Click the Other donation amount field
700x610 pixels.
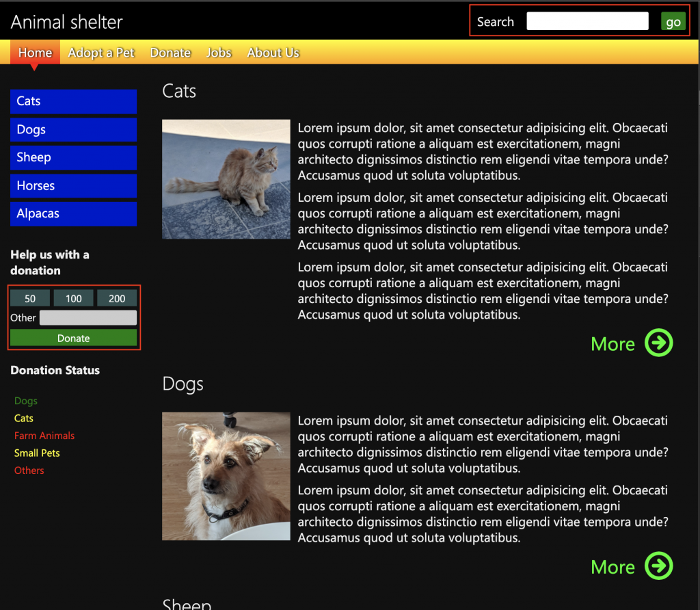pos(88,317)
